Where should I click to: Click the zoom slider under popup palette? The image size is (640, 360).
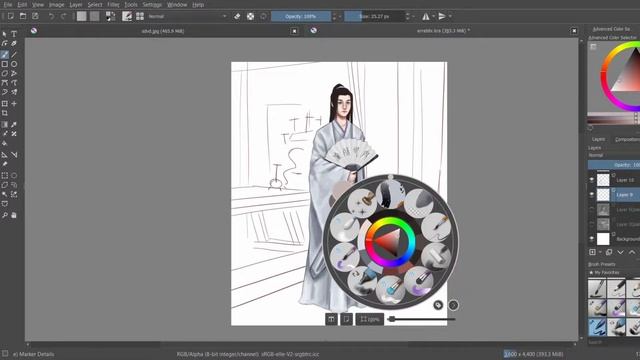click(422, 319)
